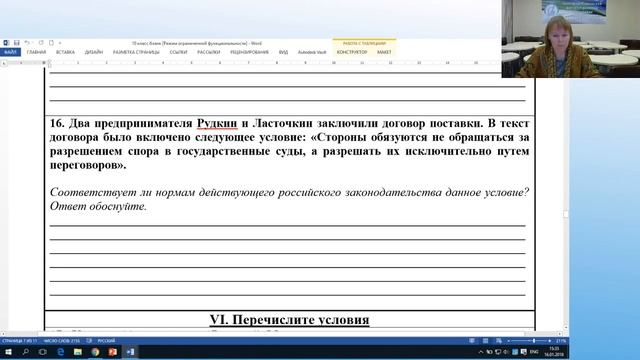
Task: Open the МАКЕТ table tools tab
Action: 384,52
